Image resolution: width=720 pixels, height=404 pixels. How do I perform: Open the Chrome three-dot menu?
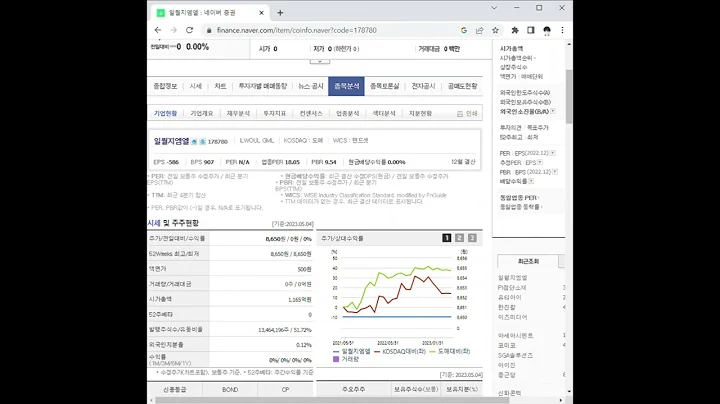562,30
